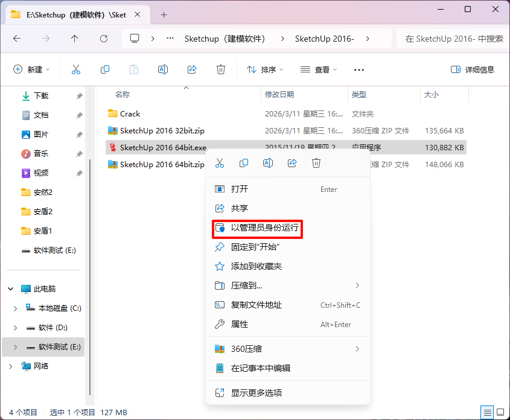Viewport: 510px width, 420px height.
Task: Open 音乐 in the quick access sidebar
Action: (41, 153)
